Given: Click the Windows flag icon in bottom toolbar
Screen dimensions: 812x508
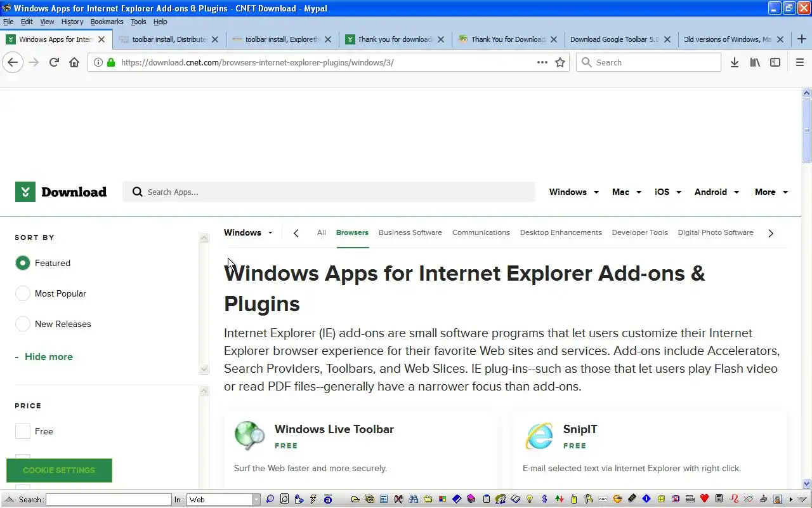Looking at the screenshot, I should pos(442,499).
